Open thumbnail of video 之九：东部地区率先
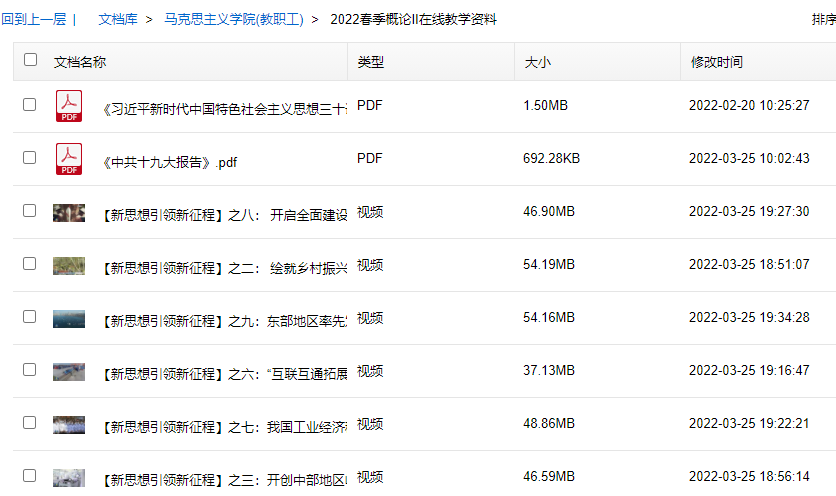836x496 pixels. pos(69,318)
